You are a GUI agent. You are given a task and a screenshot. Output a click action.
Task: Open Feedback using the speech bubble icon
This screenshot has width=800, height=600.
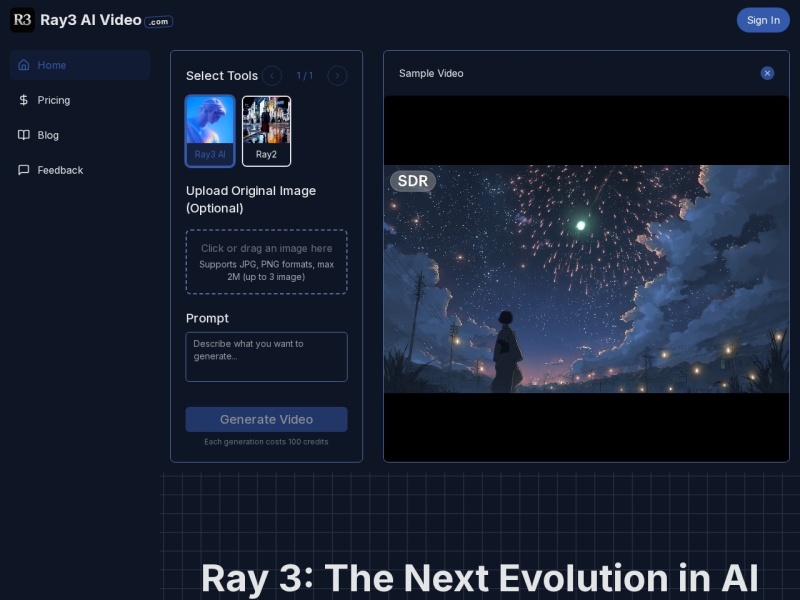[24, 170]
